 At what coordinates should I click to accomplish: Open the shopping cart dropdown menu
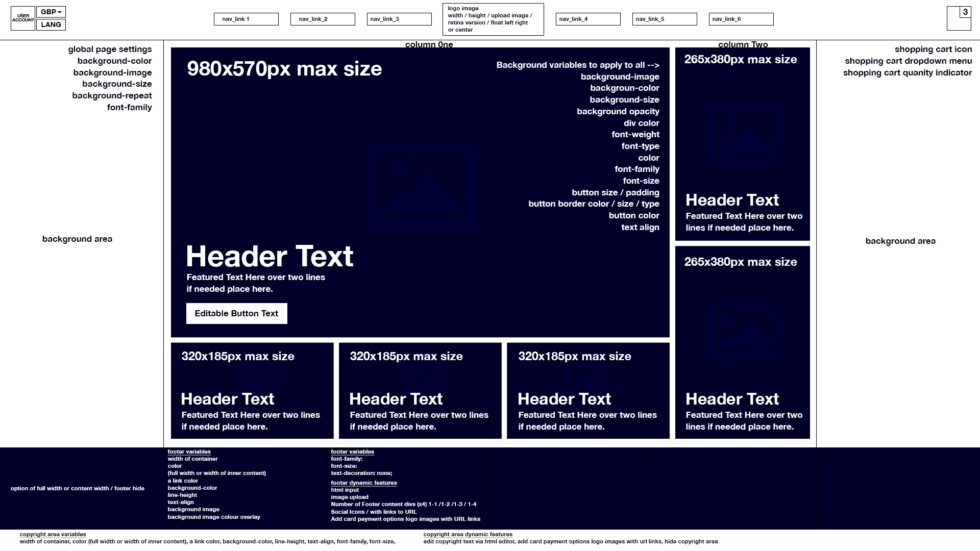point(908,61)
